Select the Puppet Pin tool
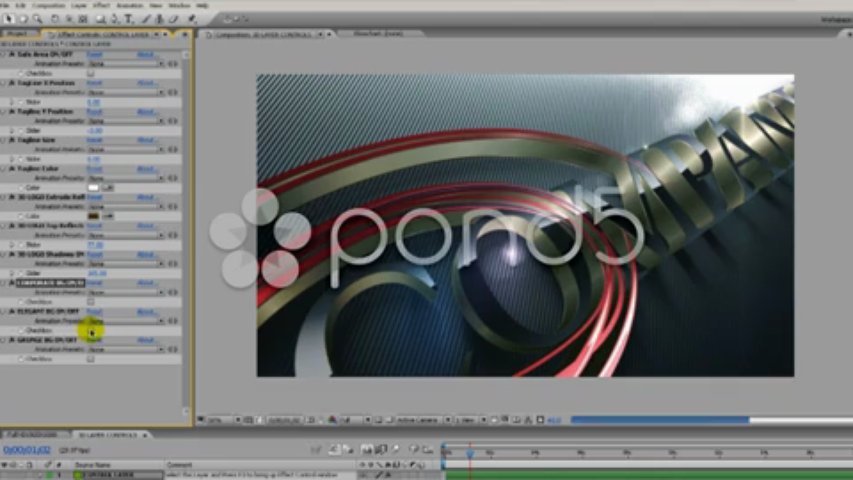The width and height of the screenshot is (853, 480). click(x=192, y=19)
